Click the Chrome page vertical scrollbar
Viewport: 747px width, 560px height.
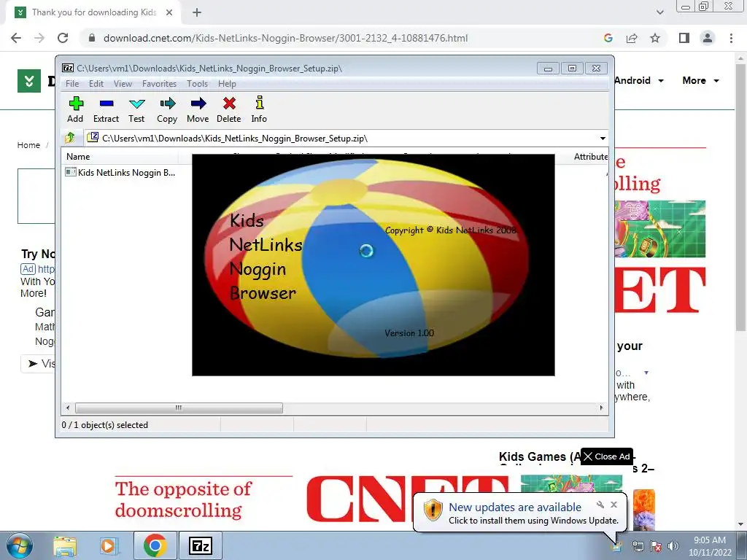pos(740,198)
